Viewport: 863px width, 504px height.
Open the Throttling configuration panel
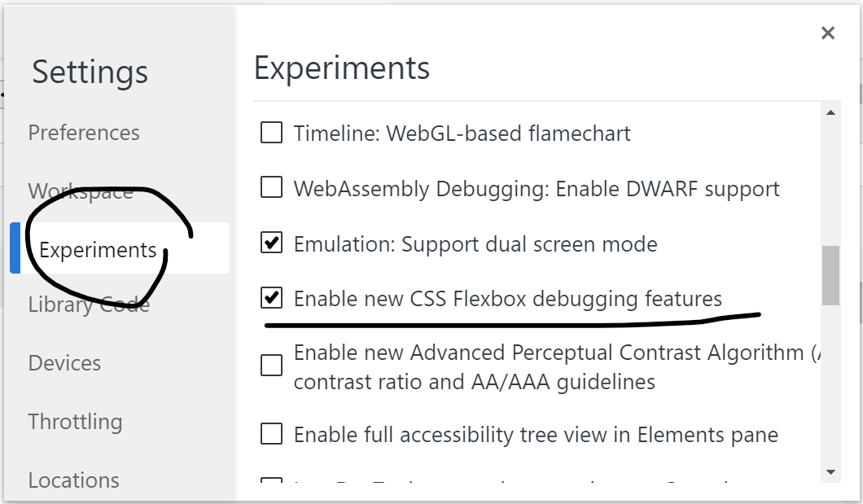[75, 422]
